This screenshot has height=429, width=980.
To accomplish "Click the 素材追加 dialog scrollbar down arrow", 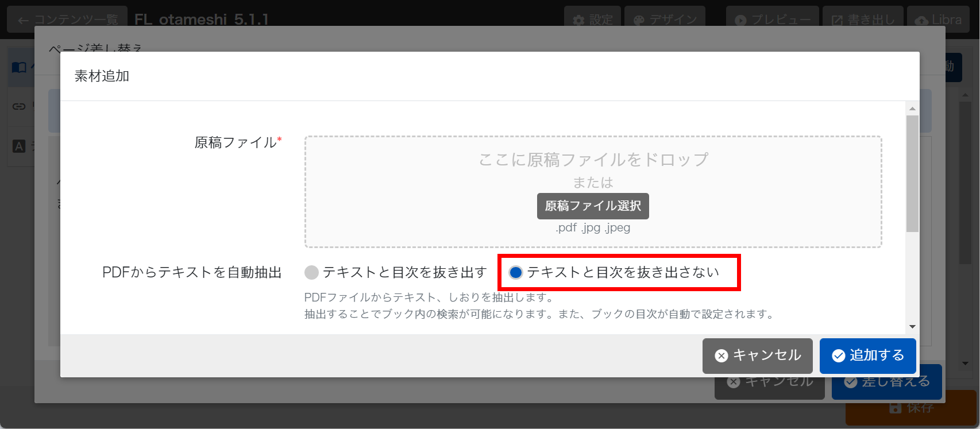I will pyautogui.click(x=912, y=327).
